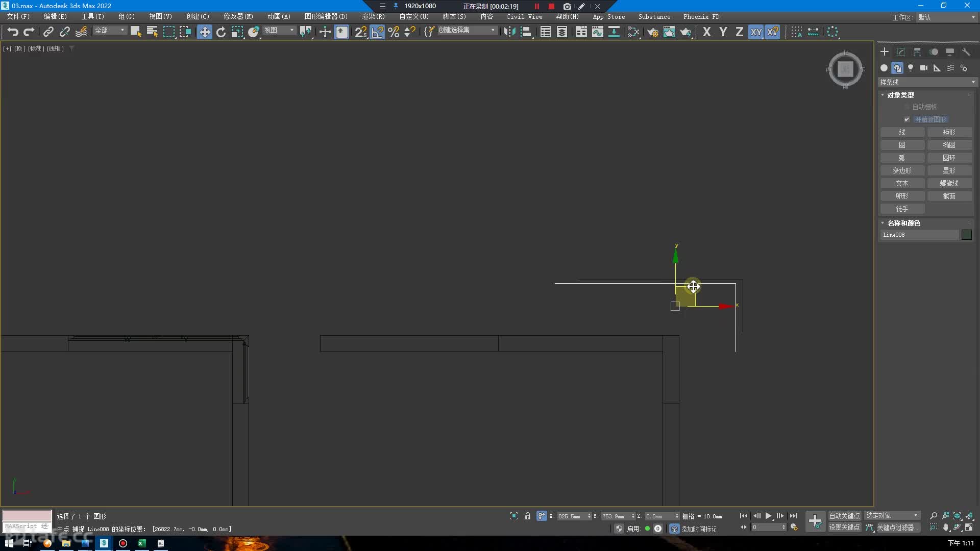The image size is (980, 551).
Task: Open the 选定对象 key mode dropdown
Action: (892, 516)
